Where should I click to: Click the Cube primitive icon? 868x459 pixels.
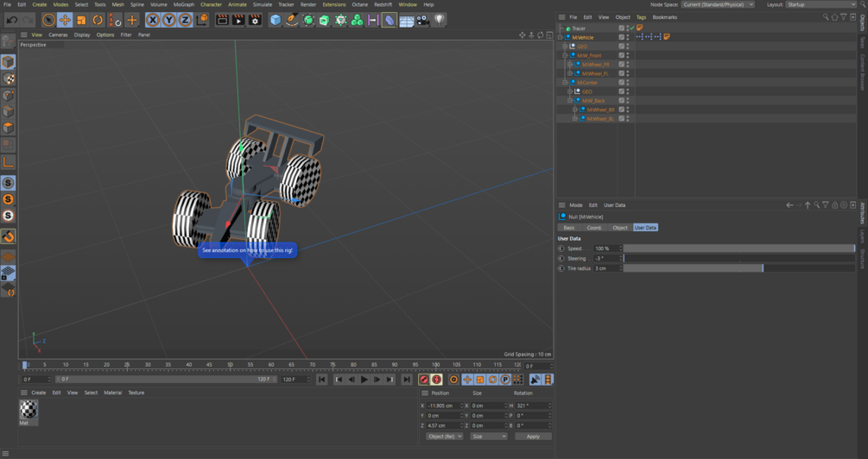click(x=276, y=20)
